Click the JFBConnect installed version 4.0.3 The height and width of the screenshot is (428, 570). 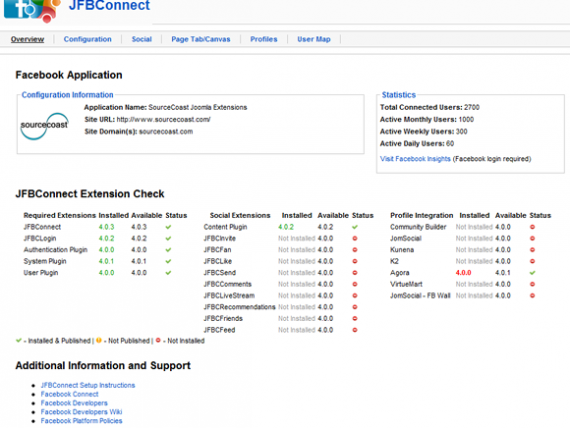(106, 227)
